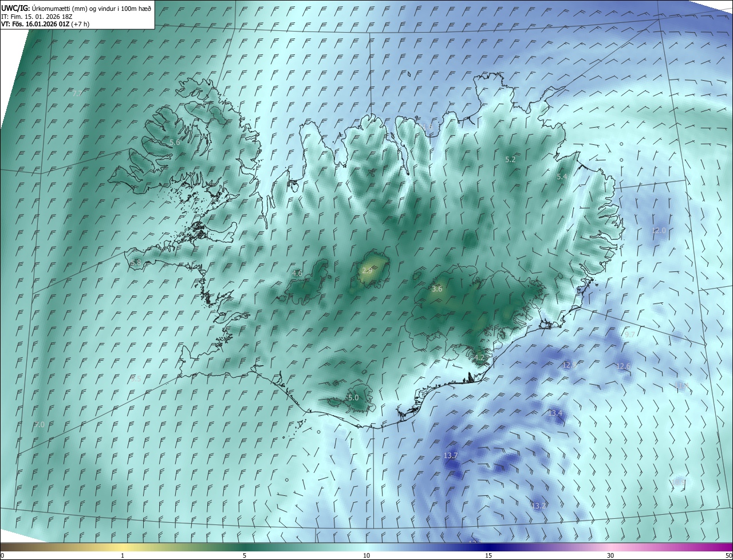Click the 5.0 value label on the map
This screenshot has height=560, width=733.
point(353,397)
